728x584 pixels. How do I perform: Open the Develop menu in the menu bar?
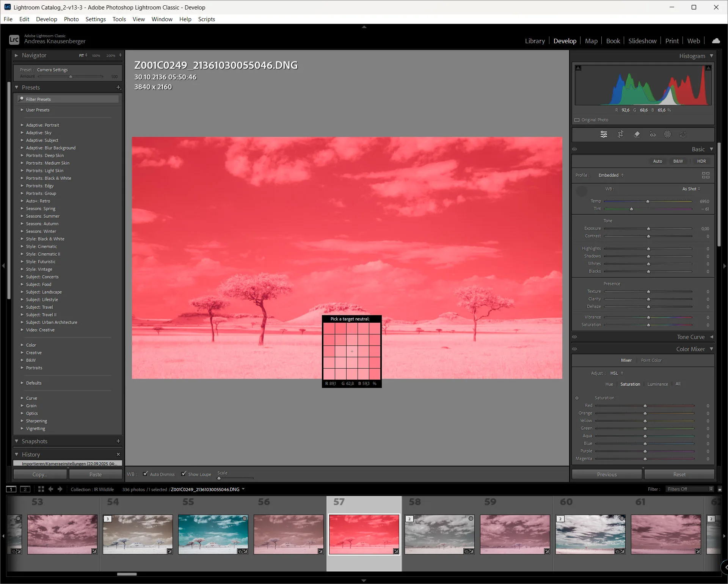pos(46,19)
